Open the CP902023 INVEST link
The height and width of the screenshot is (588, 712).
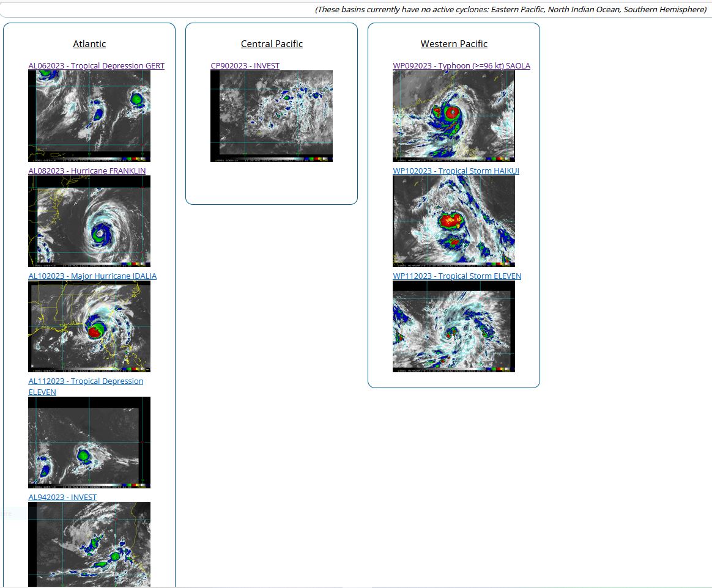tap(245, 65)
